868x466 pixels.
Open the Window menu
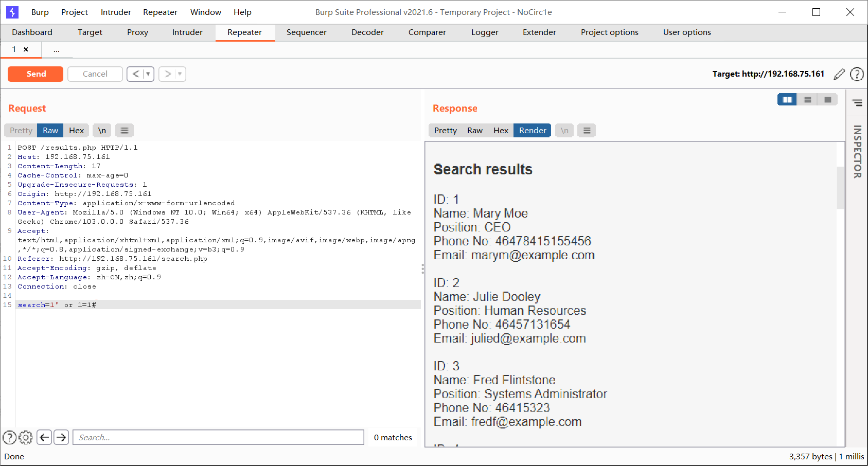tap(206, 12)
